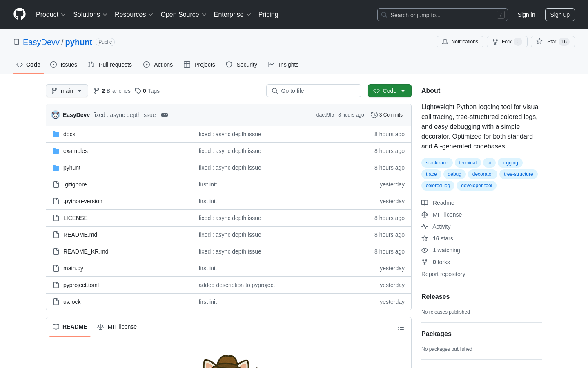
Task: Click the forks icon in About
Action: (x=425, y=262)
